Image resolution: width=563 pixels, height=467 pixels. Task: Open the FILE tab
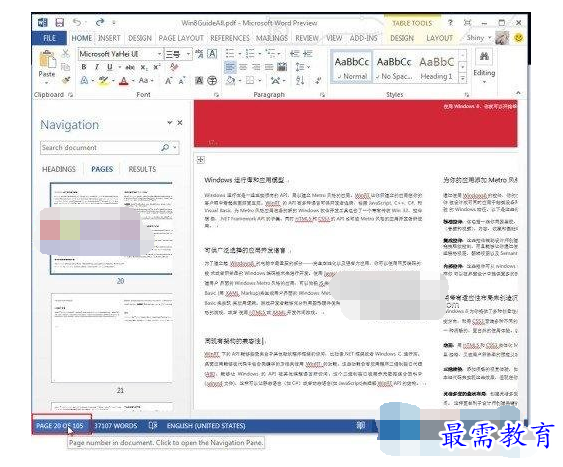(49, 38)
